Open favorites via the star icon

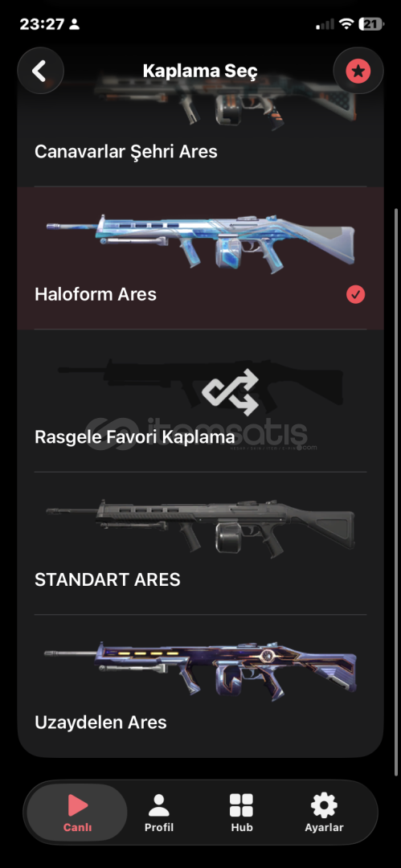tap(358, 71)
